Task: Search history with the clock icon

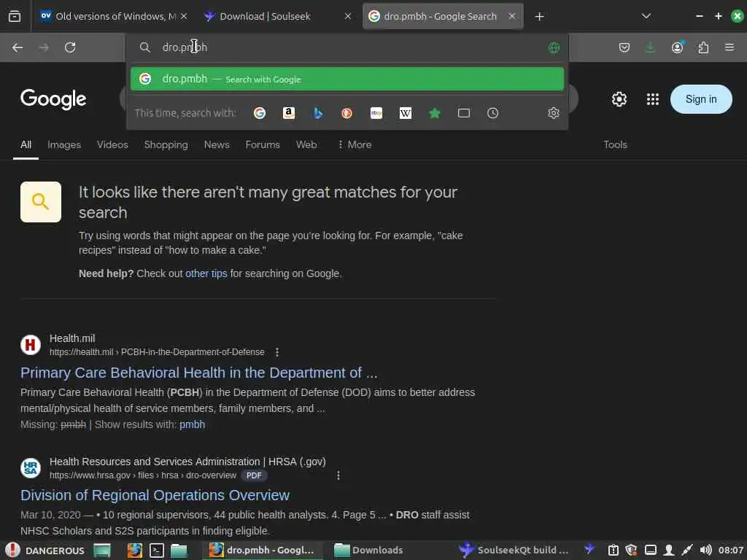Action: click(492, 113)
